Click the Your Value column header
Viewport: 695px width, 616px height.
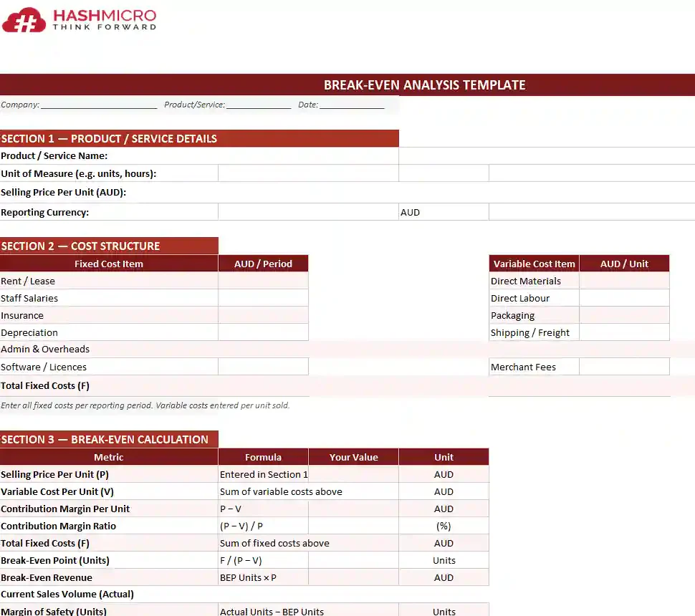click(x=354, y=457)
